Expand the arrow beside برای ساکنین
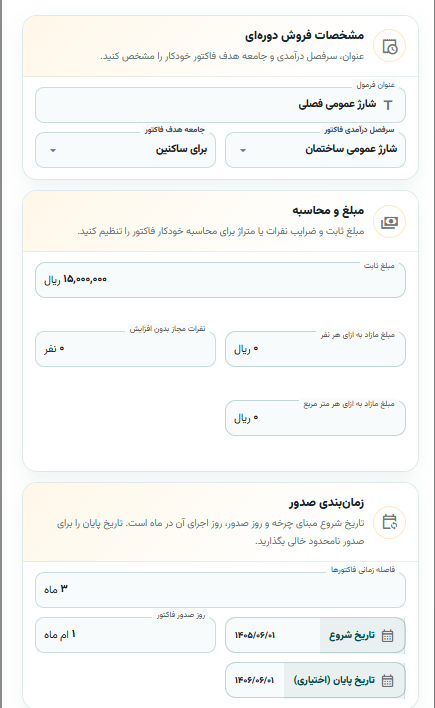Image resolution: width=435 pixels, height=708 pixels. pos(53,150)
